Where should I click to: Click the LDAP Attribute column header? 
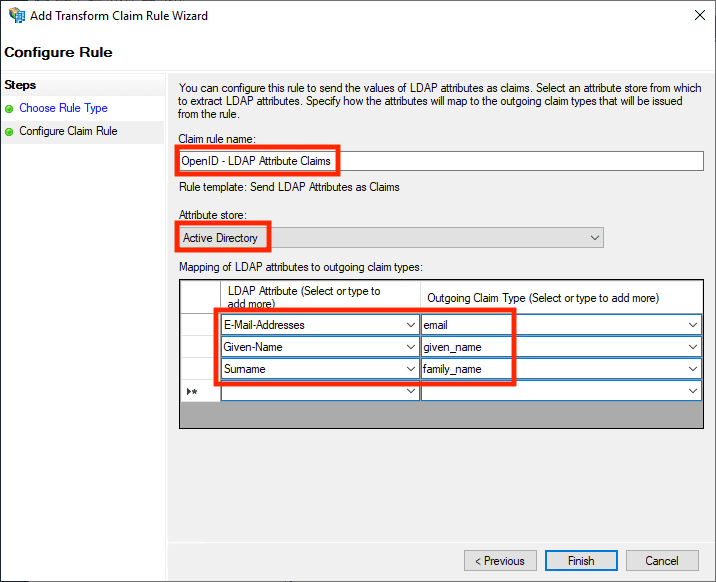pyautogui.click(x=320, y=297)
